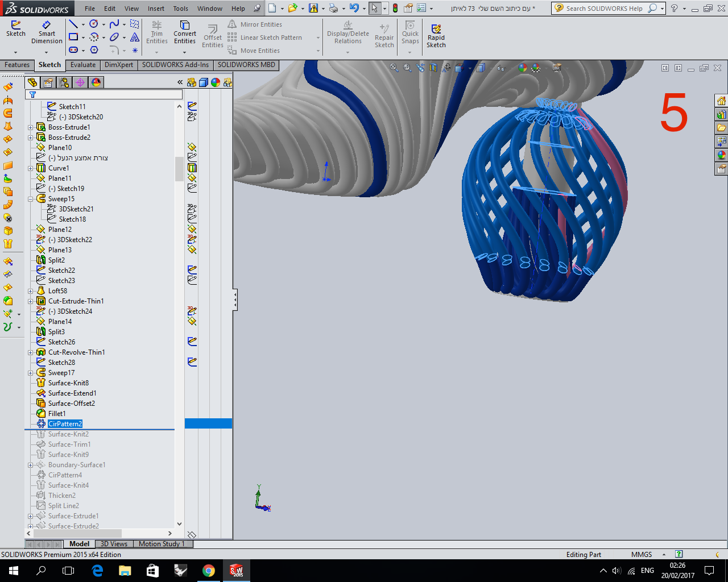
Task: Open the Insert menu
Action: click(x=156, y=9)
